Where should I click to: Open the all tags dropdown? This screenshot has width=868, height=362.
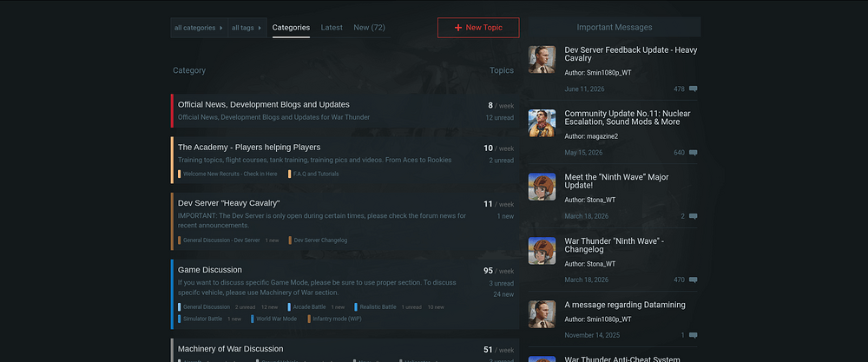pyautogui.click(x=247, y=28)
